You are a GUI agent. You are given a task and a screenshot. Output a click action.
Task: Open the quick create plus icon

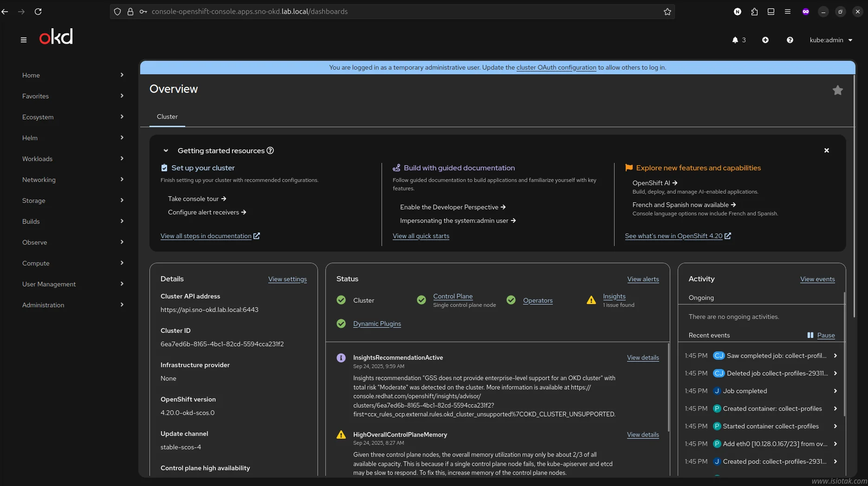[765, 40]
